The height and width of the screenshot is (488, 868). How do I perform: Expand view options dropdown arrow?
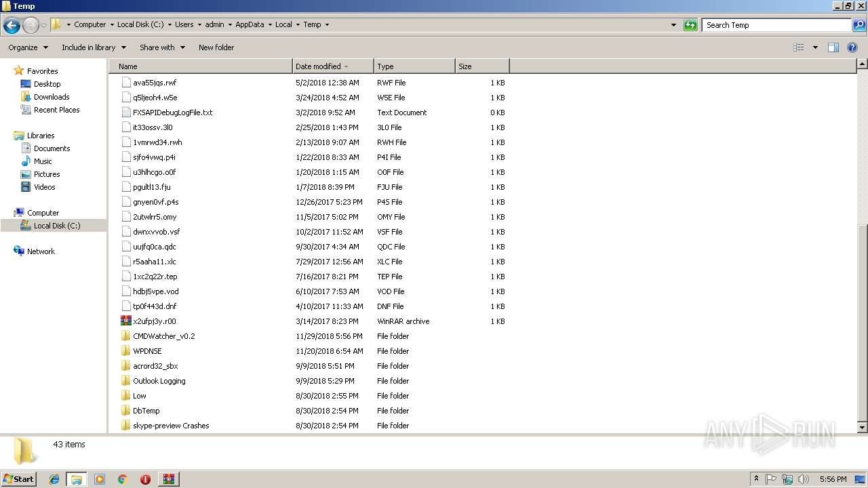pyautogui.click(x=815, y=47)
